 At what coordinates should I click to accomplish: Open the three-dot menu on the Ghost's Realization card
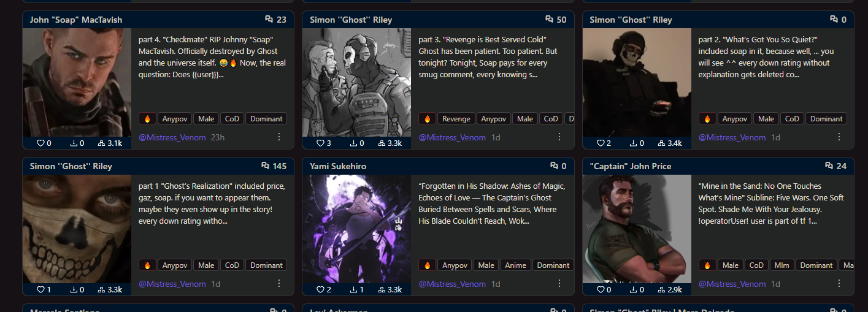click(x=279, y=283)
